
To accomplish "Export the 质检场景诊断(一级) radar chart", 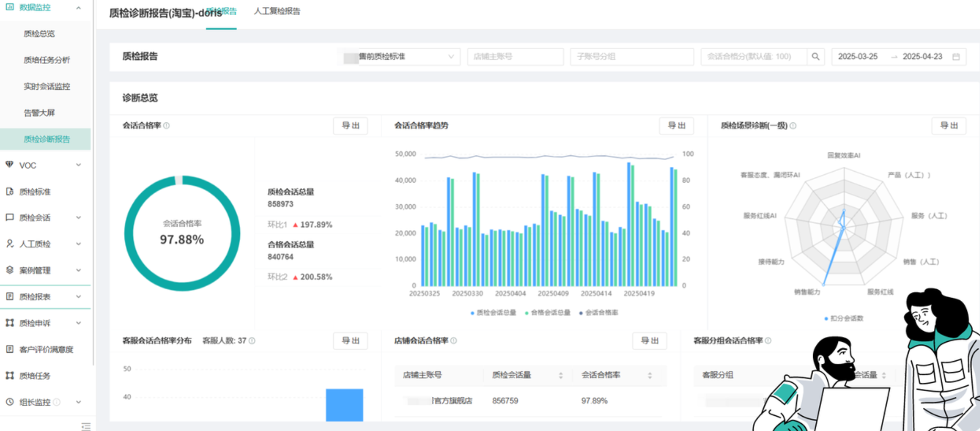I will [949, 125].
